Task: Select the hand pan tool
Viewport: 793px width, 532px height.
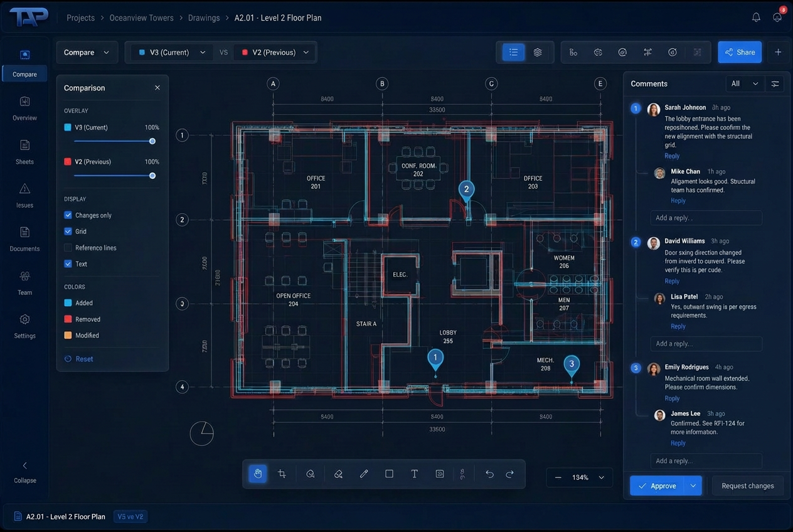Action: pos(257,474)
